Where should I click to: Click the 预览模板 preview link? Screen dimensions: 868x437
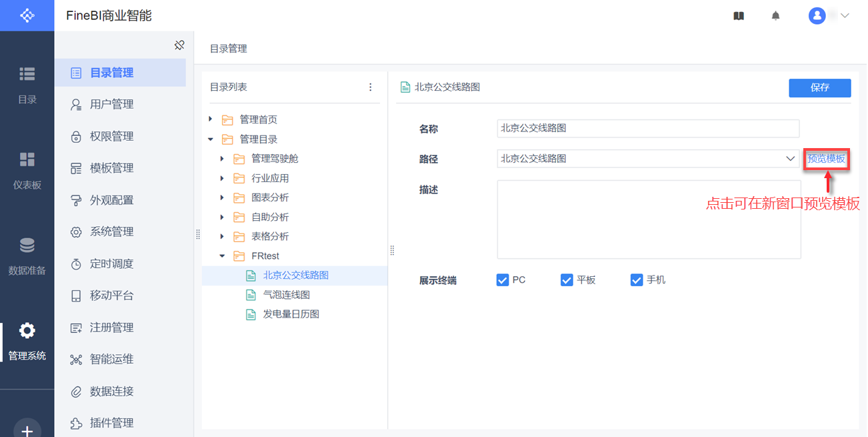(826, 159)
